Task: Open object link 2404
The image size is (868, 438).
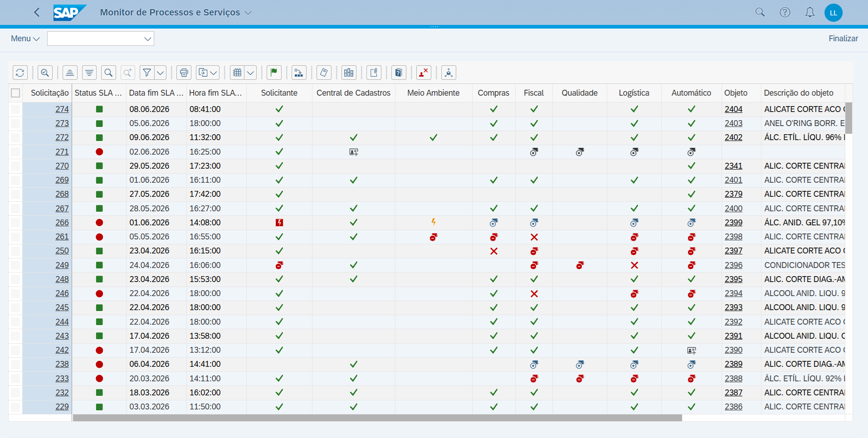Action: point(733,109)
